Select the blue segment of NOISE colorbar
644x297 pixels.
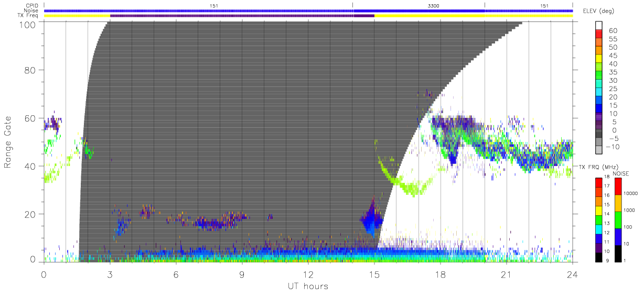(617, 236)
